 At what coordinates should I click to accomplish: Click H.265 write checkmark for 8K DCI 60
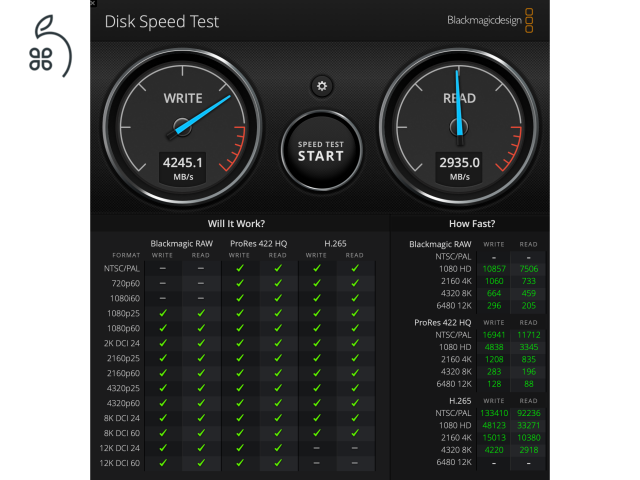coord(316,433)
